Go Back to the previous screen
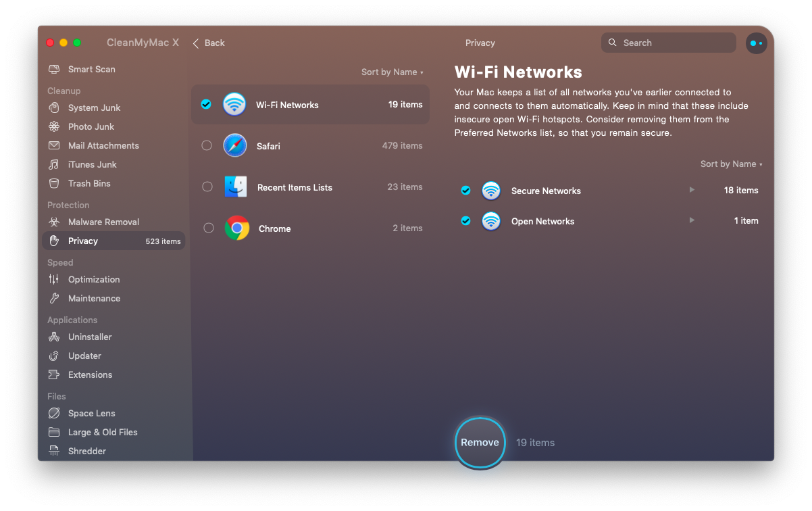The width and height of the screenshot is (812, 511). pyautogui.click(x=209, y=43)
